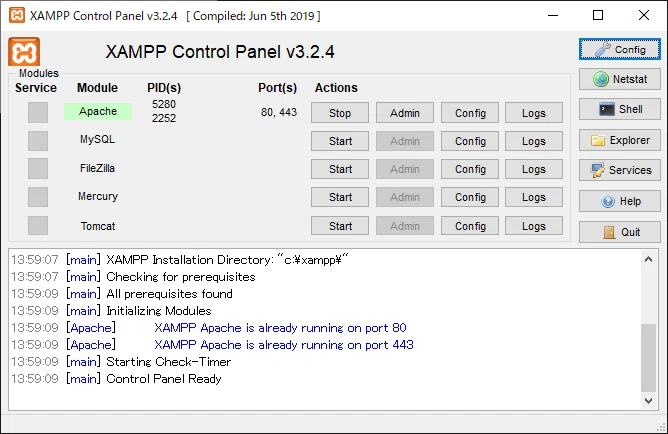Open MySQL Config options
The height and width of the screenshot is (434, 668).
(x=470, y=141)
